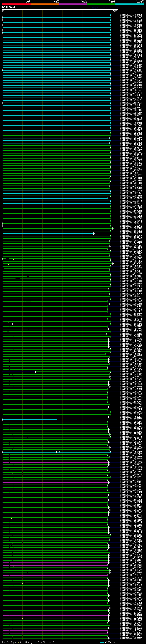The height and width of the screenshot is (644, 146).
Task: Select hit label UniRef100_A5AHT6
Action: coord(131,173)
